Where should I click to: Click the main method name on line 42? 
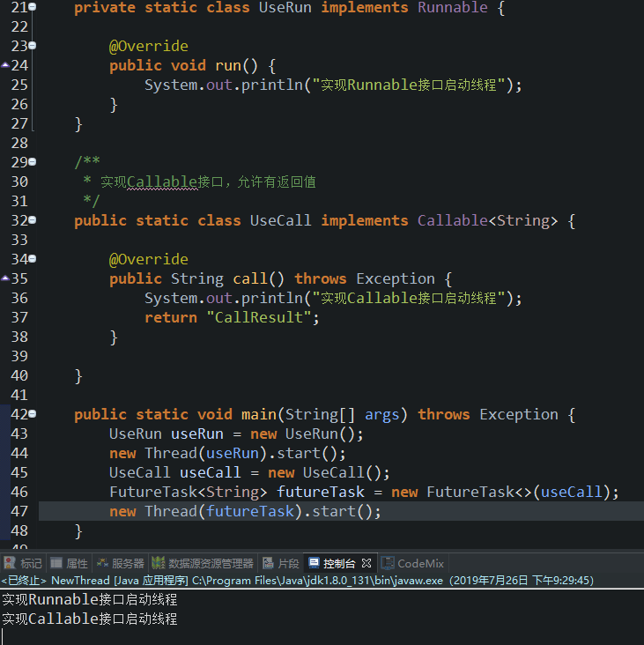259,414
